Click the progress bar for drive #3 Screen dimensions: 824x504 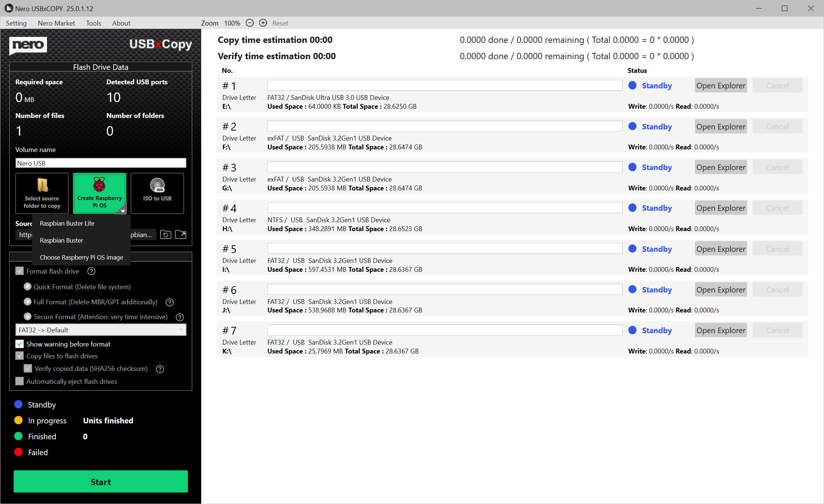pos(445,167)
